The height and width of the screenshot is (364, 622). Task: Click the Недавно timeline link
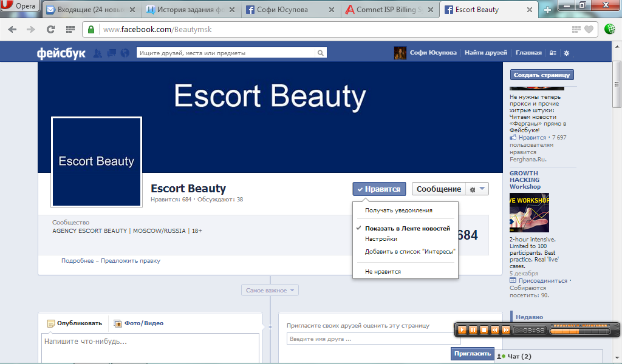coord(529,317)
